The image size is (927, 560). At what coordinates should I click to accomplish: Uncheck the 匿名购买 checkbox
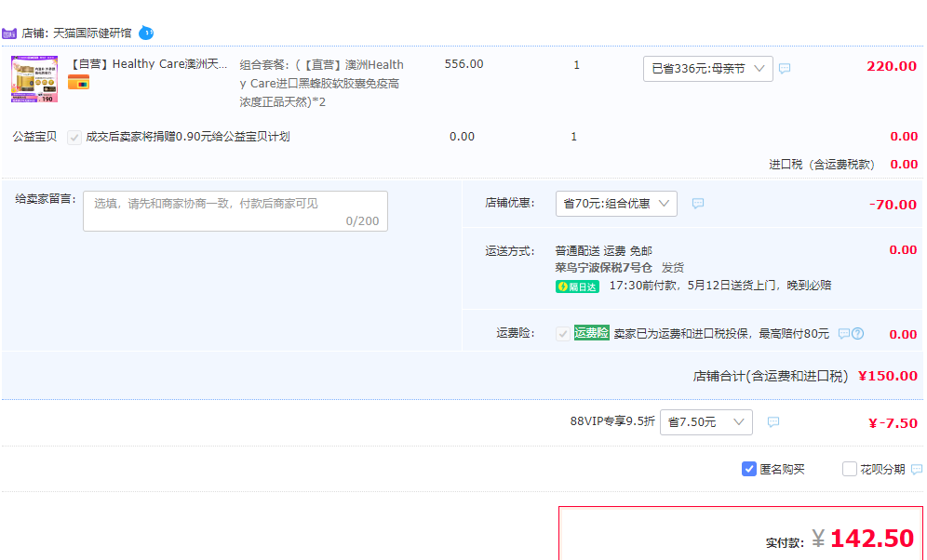pos(748,469)
